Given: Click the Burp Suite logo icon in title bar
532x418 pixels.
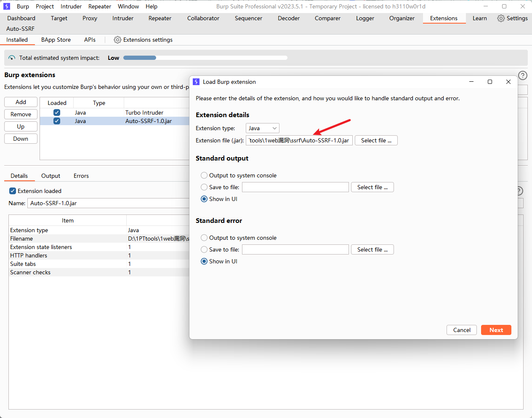Looking at the screenshot, I should point(7,6).
